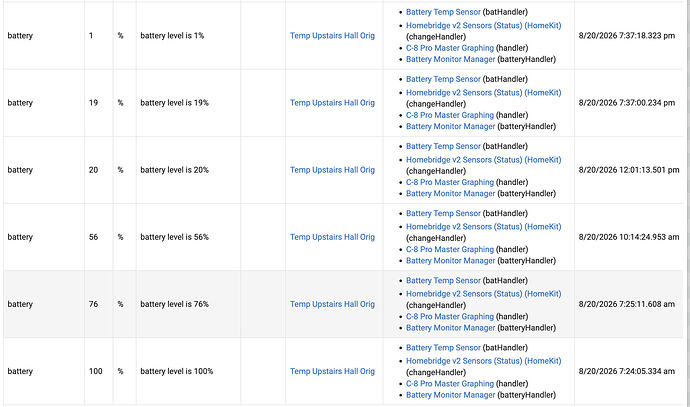This screenshot has width=690, height=407.
Task: Select timestamp '8/20/2026 7:37:00.234 pm'
Action: pos(627,103)
